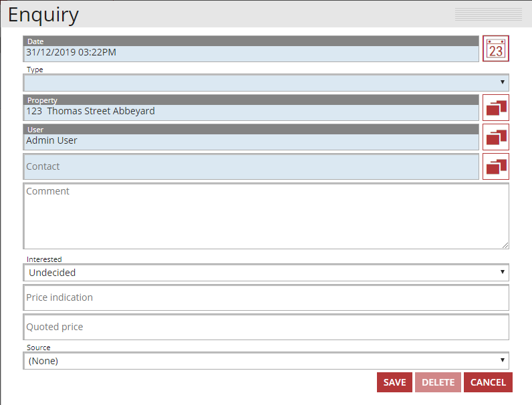The image size is (532, 405).
Task: Click the Contact lookup icon
Action: (x=495, y=166)
